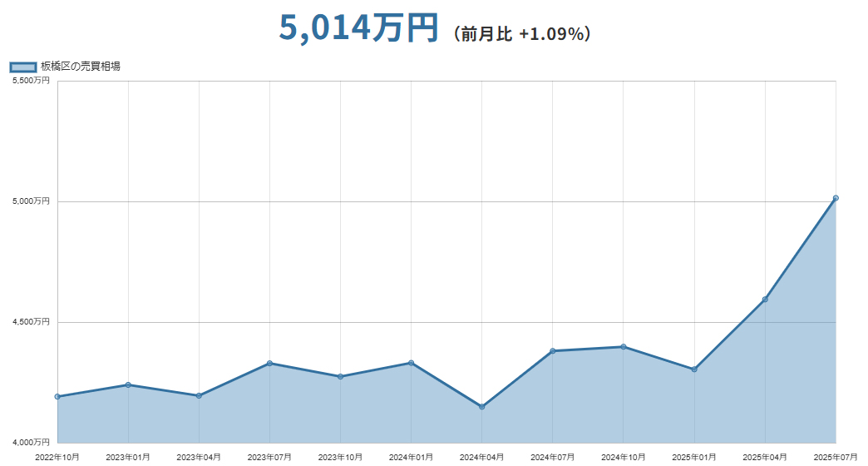Click the 板橋区の売買相場 legend label
The image size is (868, 466).
[81, 67]
